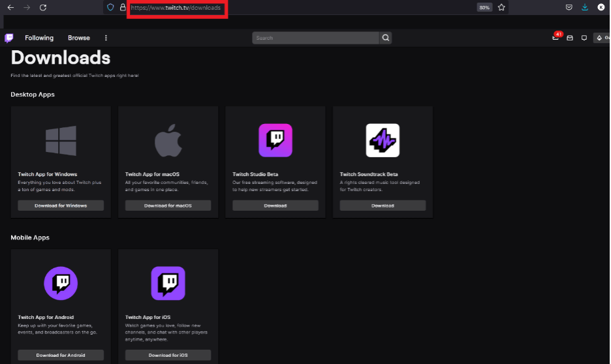Click the magnifier search button

[x=385, y=38]
